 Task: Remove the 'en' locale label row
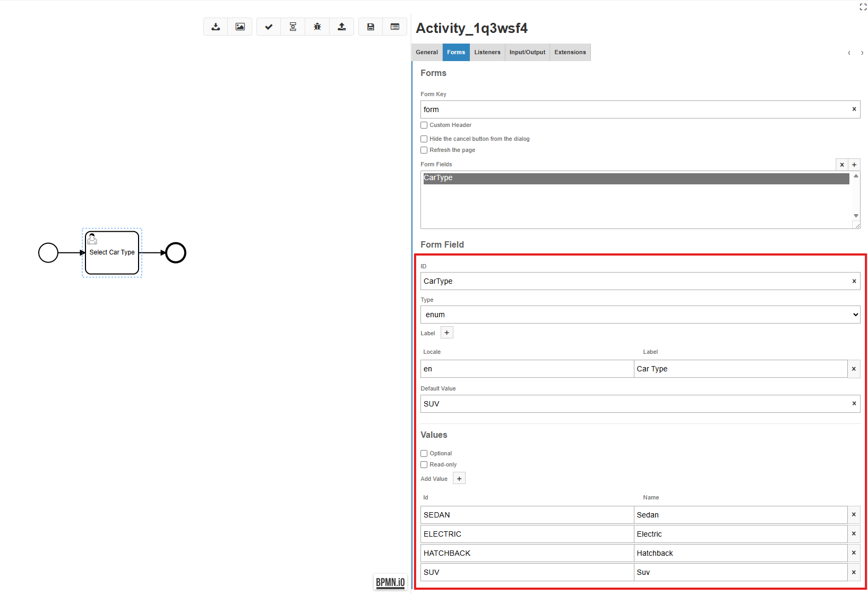854,369
